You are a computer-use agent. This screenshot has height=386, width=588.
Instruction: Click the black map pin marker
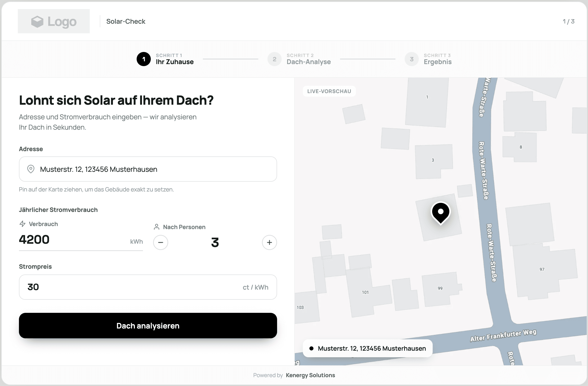[x=441, y=213]
